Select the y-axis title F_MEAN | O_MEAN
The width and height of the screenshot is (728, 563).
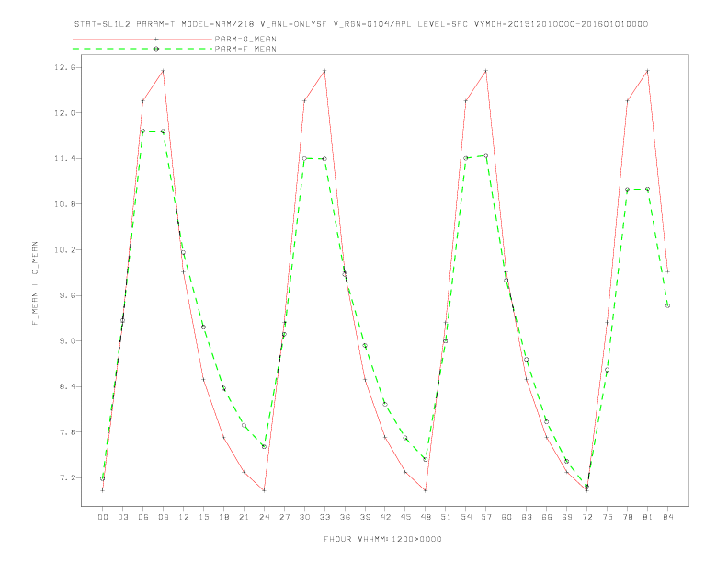(35, 283)
